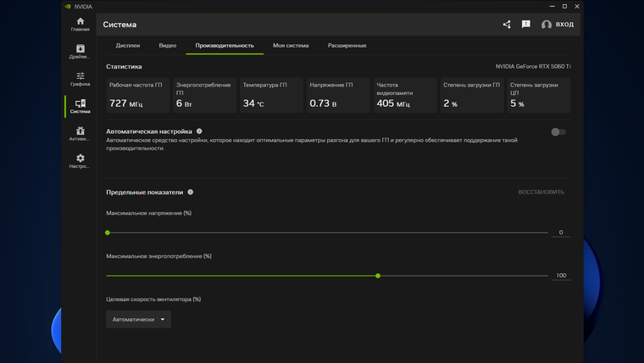
Task: Click the Степень загрузки ЦП card
Action: tap(539, 95)
